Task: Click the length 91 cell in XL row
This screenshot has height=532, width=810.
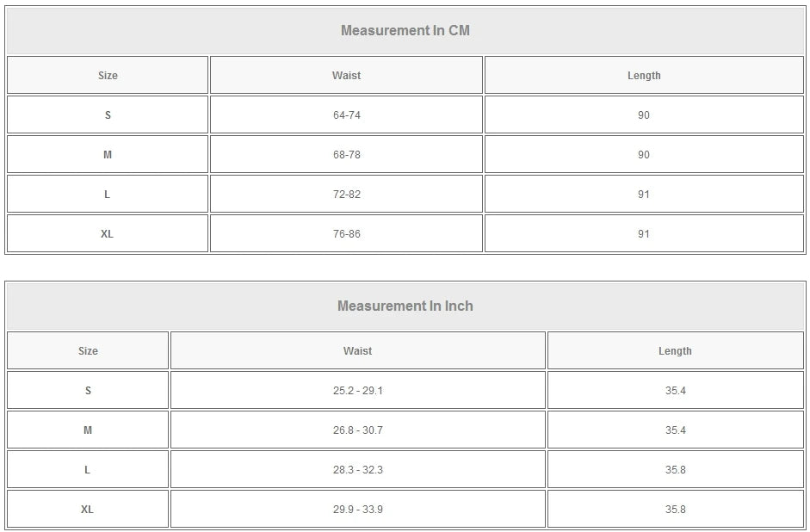Action: 644,234
